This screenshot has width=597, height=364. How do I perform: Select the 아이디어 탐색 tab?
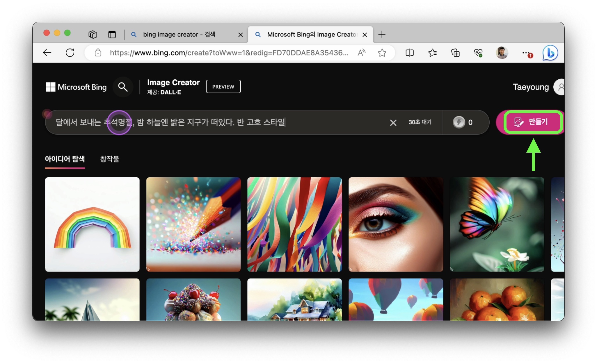point(65,159)
